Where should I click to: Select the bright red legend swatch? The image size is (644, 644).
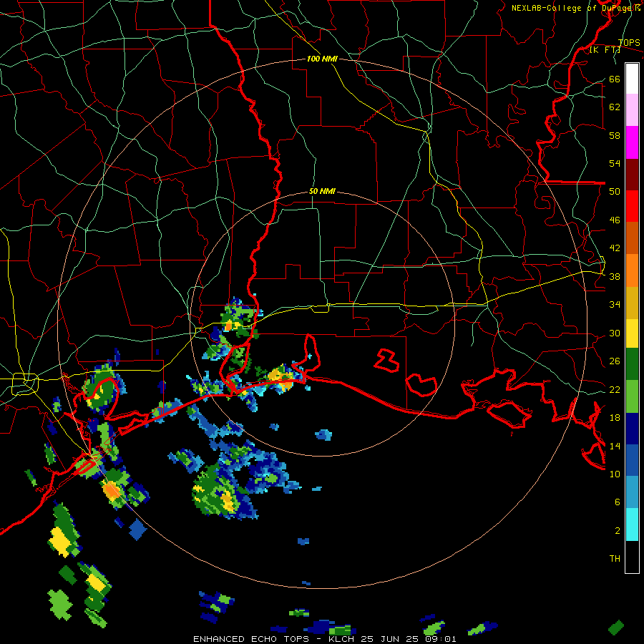pos(632,206)
